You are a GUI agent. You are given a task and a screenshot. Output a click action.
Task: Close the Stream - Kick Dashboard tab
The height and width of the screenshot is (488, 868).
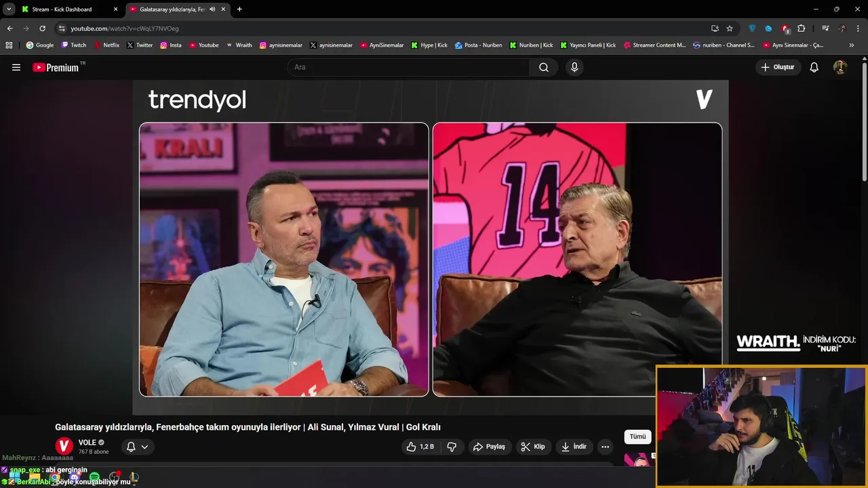click(115, 9)
